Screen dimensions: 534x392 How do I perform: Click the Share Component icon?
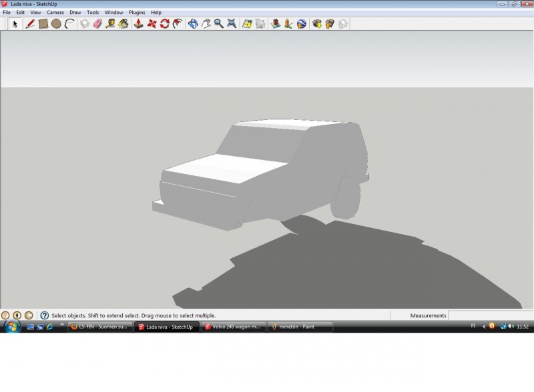[342, 24]
